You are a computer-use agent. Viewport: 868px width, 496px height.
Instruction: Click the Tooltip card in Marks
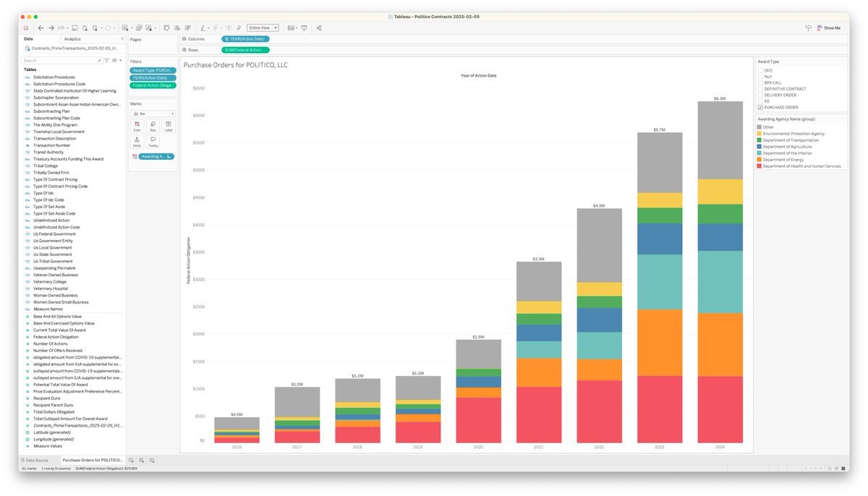pos(153,141)
